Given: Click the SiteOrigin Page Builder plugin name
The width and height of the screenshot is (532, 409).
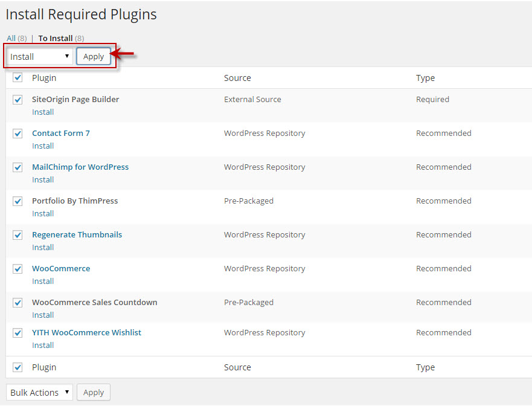Looking at the screenshot, I should point(75,100).
